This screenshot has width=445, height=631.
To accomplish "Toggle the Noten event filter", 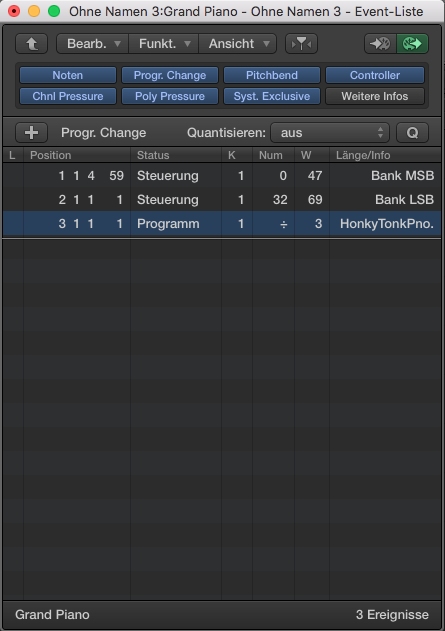I will (x=68, y=75).
